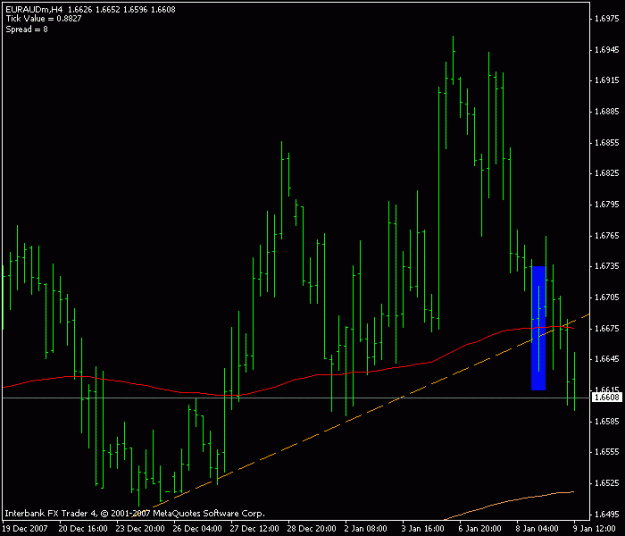The width and height of the screenshot is (625, 536).
Task: Click the Spread = 8 label
Action: point(27,29)
